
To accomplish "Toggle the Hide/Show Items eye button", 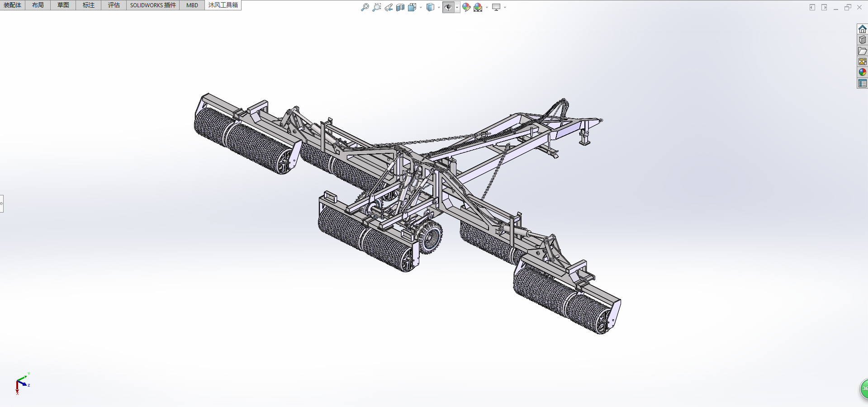I will tap(448, 7).
